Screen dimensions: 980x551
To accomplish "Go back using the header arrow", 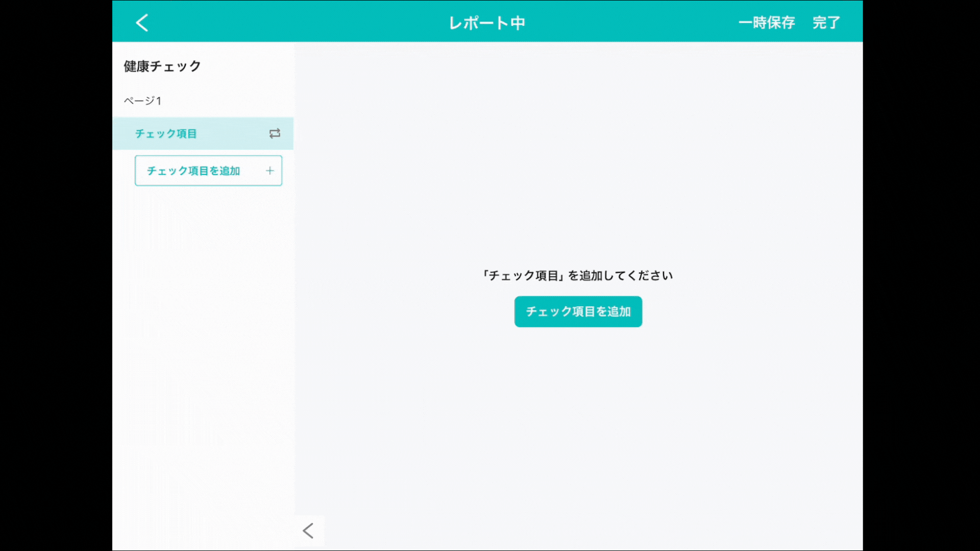I will pyautogui.click(x=142, y=22).
